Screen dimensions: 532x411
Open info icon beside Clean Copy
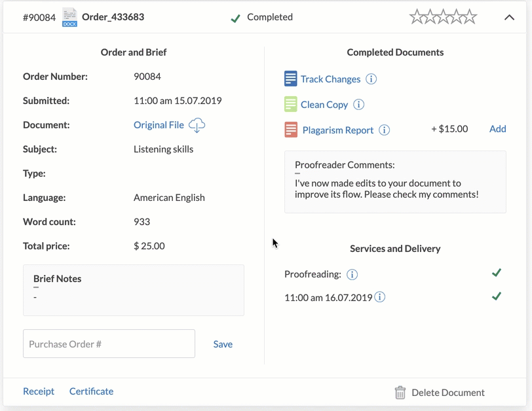tap(358, 104)
